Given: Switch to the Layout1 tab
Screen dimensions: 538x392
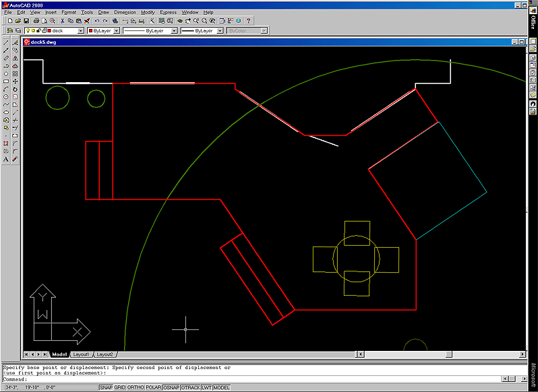Looking at the screenshot, I should pyautogui.click(x=81, y=354).
